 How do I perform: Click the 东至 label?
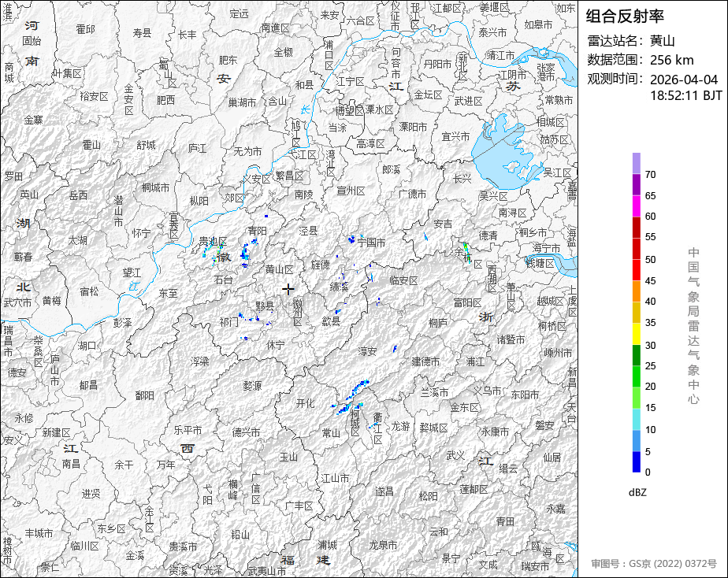click(x=168, y=293)
